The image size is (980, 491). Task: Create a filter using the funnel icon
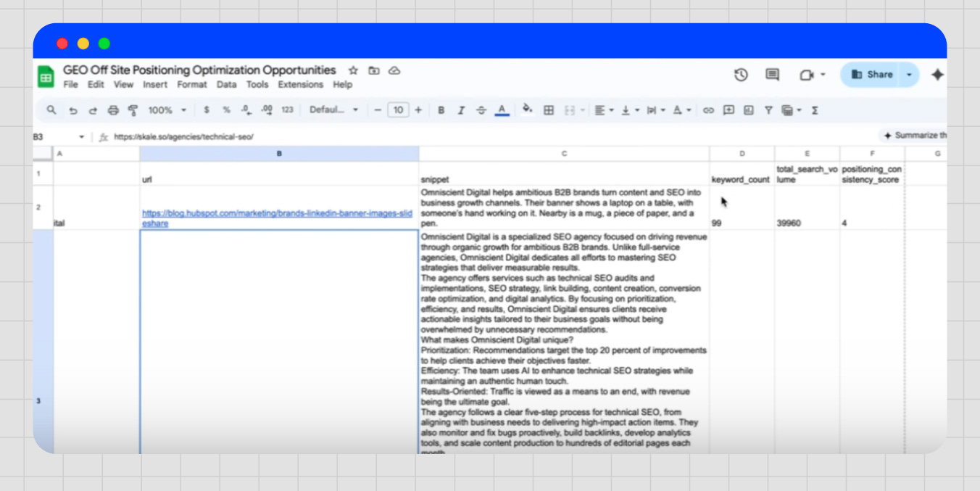pos(769,110)
